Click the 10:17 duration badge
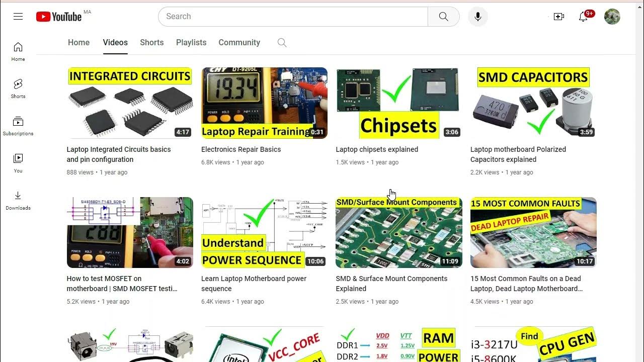Image resolution: width=644 pixels, height=362 pixels. click(x=584, y=261)
